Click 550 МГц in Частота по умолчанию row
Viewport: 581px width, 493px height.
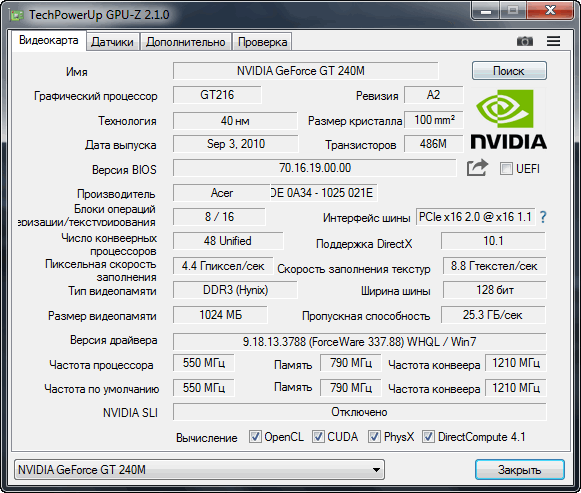[203, 388]
